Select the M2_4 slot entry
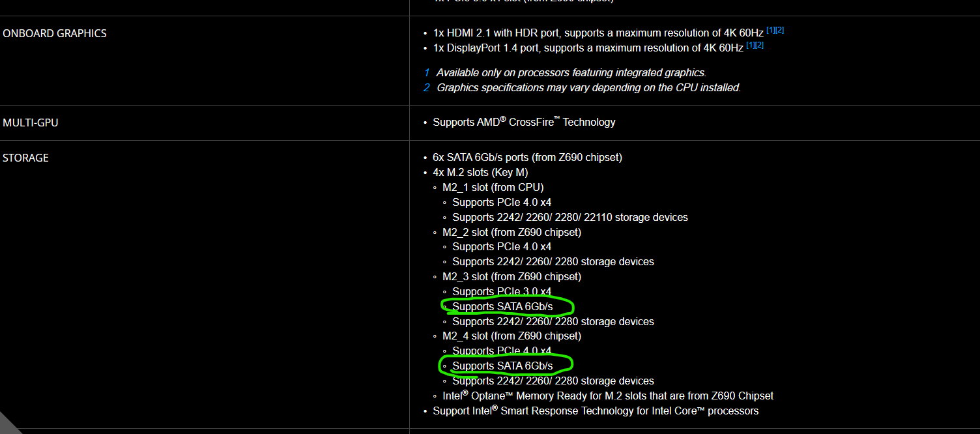Viewport: 980px width, 434px height. [512, 336]
